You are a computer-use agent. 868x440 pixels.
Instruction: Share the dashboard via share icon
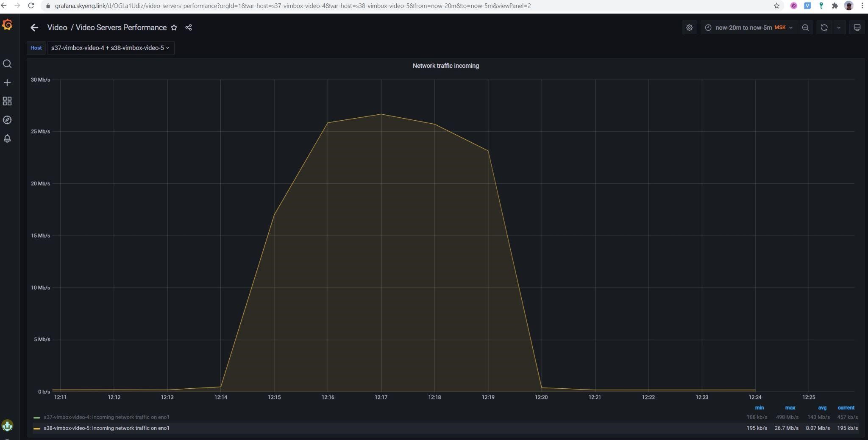[189, 28]
